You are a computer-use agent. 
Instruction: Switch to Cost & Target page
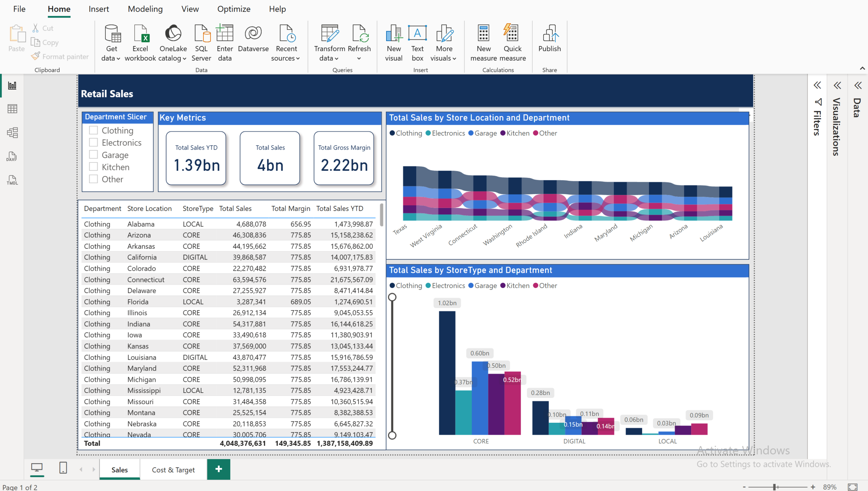pyautogui.click(x=173, y=470)
